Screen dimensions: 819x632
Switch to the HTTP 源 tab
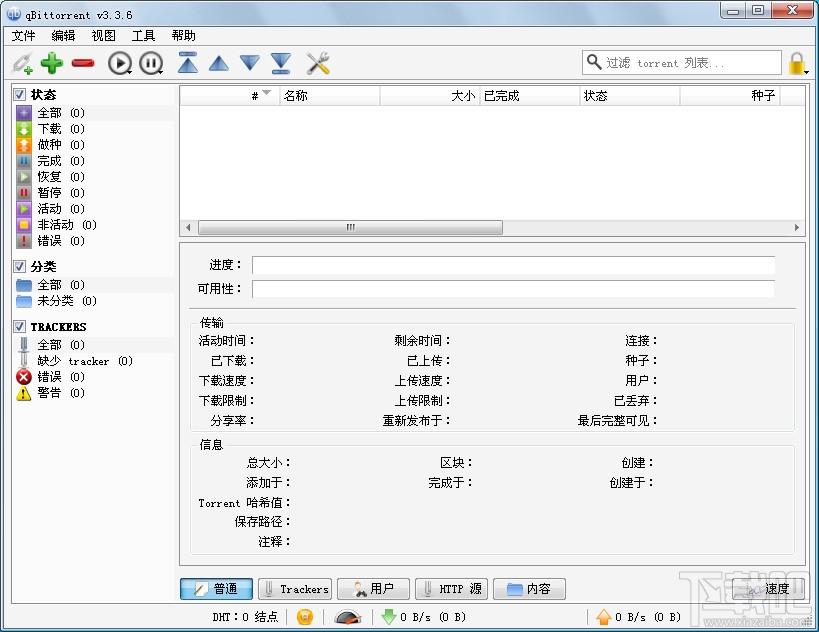click(x=451, y=589)
